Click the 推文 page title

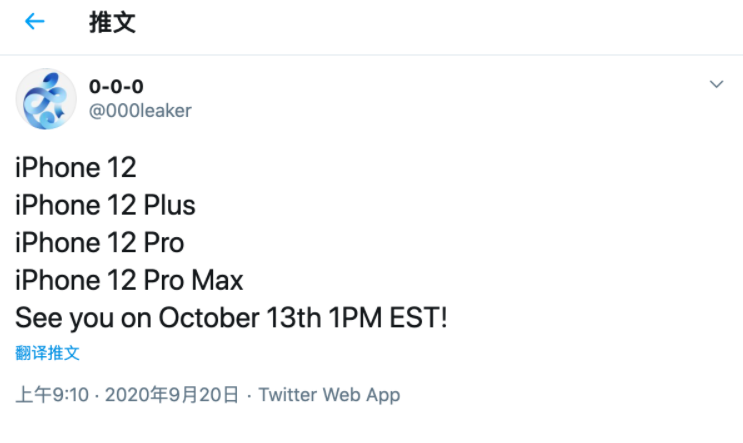(x=112, y=23)
